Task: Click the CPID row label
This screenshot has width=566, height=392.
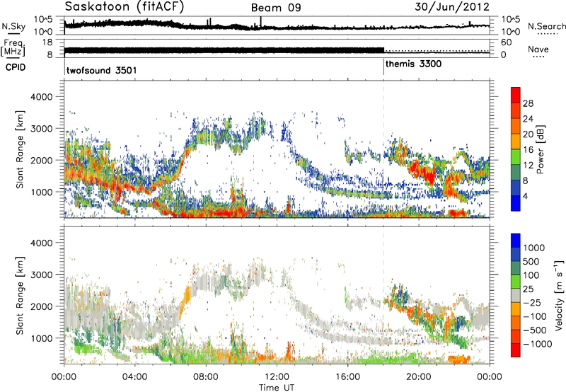Action: tap(16, 67)
